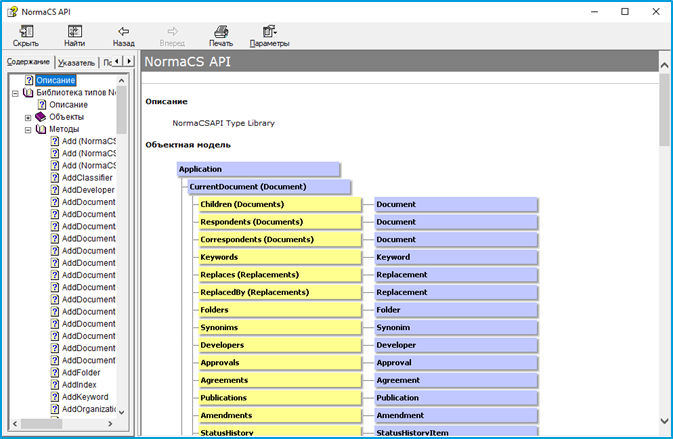Image resolution: width=673 pixels, height=439 pixels.
Task: Click the CurrentDocument (Document) box in the diagram
Action: tap(248, 187)
